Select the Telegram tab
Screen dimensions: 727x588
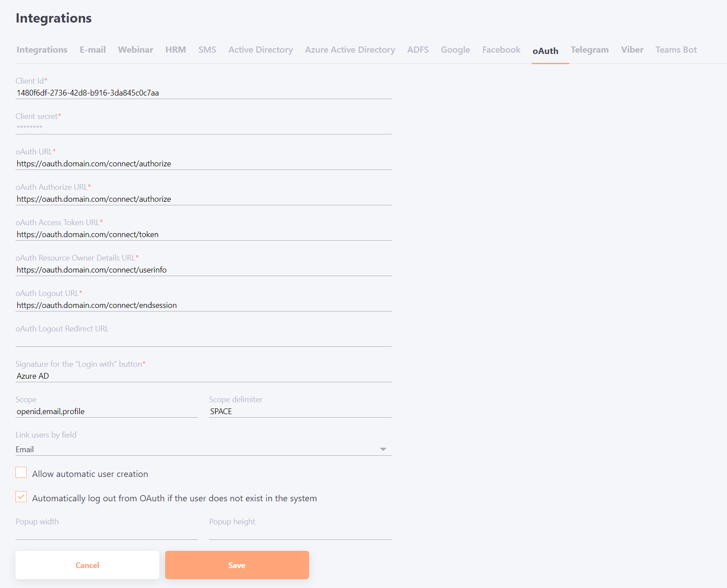(x=590, y=50)
